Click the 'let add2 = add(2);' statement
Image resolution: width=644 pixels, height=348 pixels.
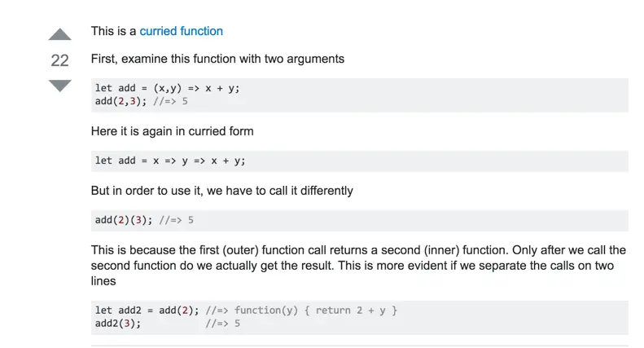pos(147,311)
